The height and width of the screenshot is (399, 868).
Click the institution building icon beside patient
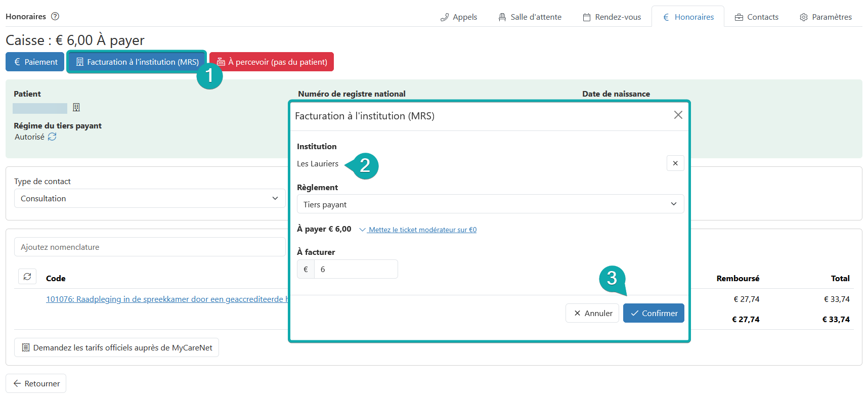coord(76,107)
